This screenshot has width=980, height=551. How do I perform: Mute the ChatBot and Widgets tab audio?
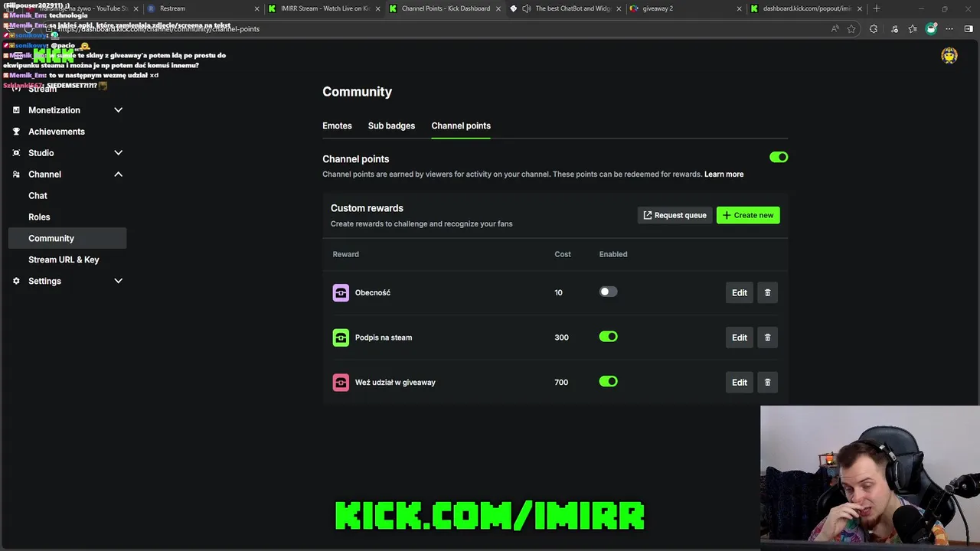click(x=526, y=8)
